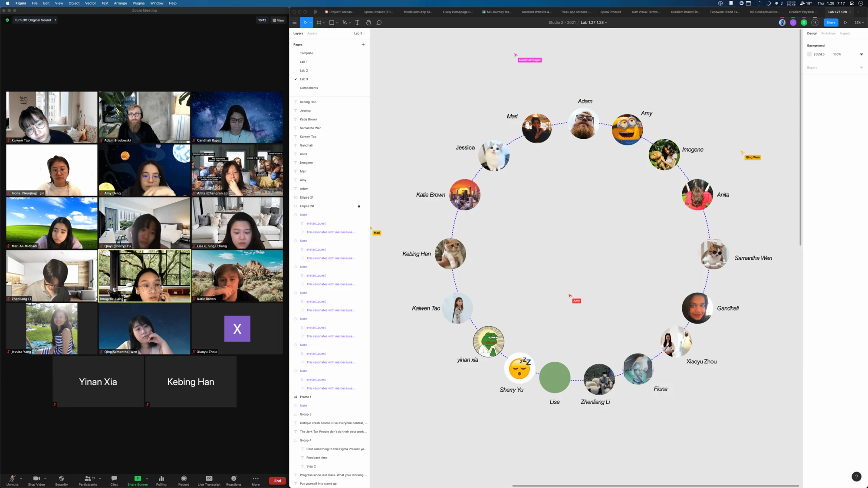
Task: Click the Unmute microphone icon in Zoom
Action: (12, 478)
